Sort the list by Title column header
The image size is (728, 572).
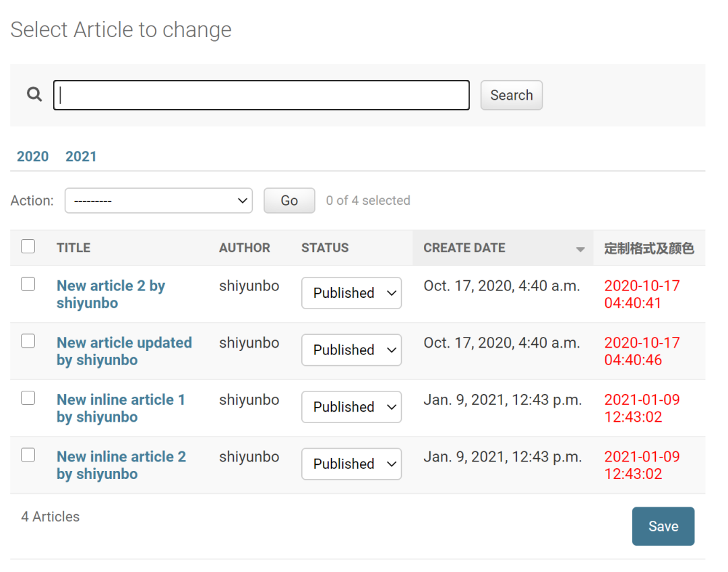coord(73,248)
